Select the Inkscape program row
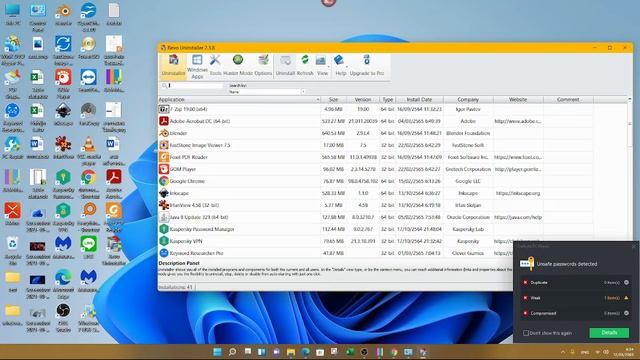640x360 pixels. (376, 193)
